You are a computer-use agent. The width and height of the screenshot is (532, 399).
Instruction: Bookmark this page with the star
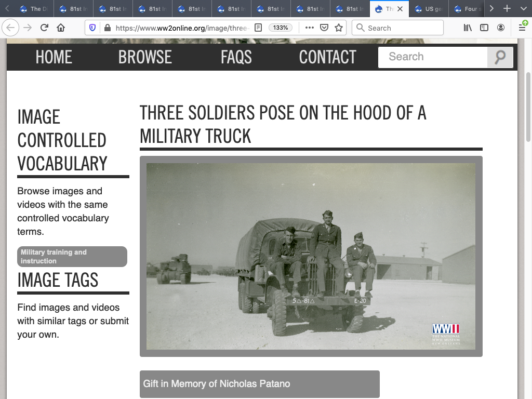(x=339, y=28)
